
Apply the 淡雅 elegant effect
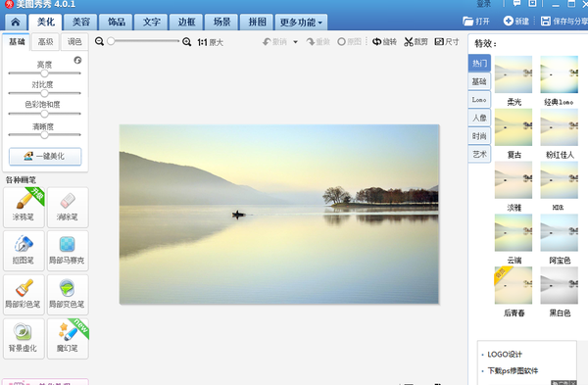click(x=514, y=180)
